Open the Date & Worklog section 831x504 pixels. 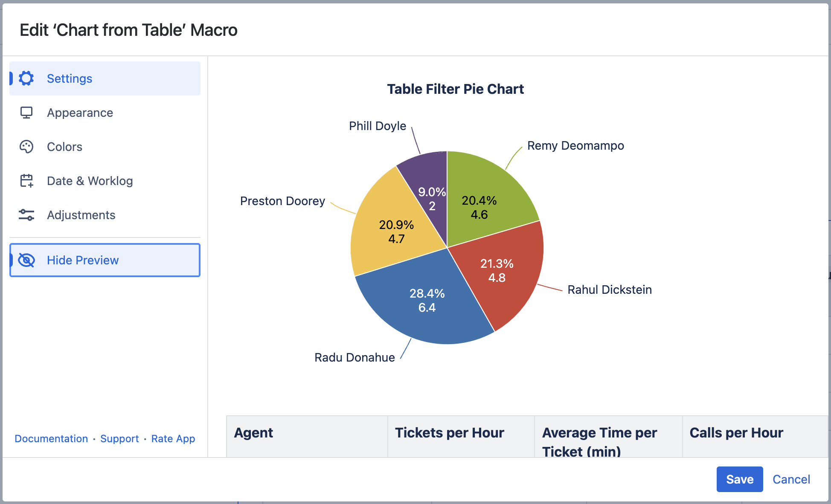coord(90,181)
